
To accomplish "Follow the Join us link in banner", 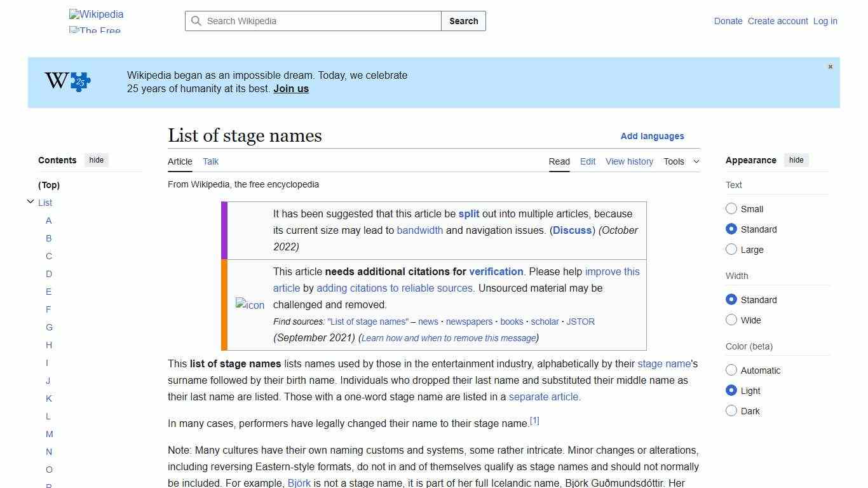I will [x=290, y=88].
